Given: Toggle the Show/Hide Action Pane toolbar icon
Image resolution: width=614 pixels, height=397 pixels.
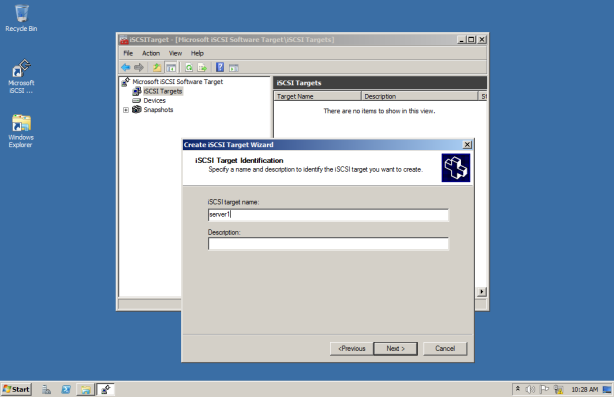Looking at the screenshot, I should [234, 68].
